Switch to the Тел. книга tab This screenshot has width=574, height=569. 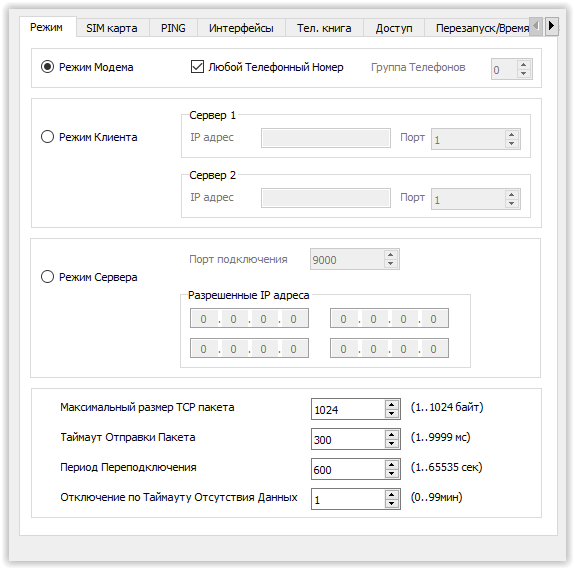pos(324,28)
